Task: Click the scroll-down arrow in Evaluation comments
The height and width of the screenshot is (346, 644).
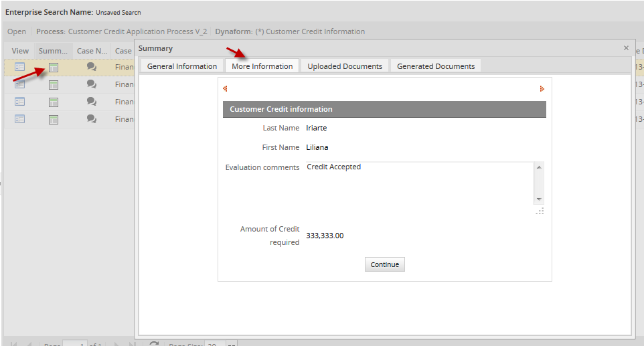Action: [540, 199]
